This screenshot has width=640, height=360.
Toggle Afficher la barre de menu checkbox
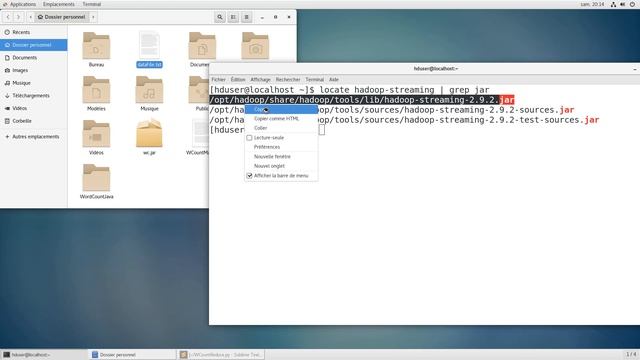coord(249,176)
